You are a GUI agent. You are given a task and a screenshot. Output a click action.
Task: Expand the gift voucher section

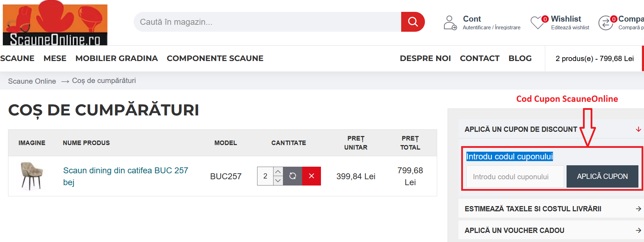(x=638, y=230)
